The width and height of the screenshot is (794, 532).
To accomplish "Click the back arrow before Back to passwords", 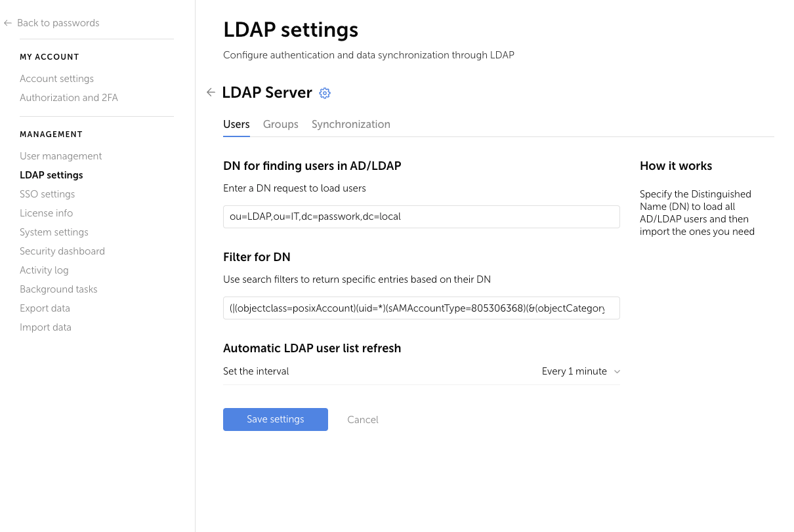I will pos(7,22).
